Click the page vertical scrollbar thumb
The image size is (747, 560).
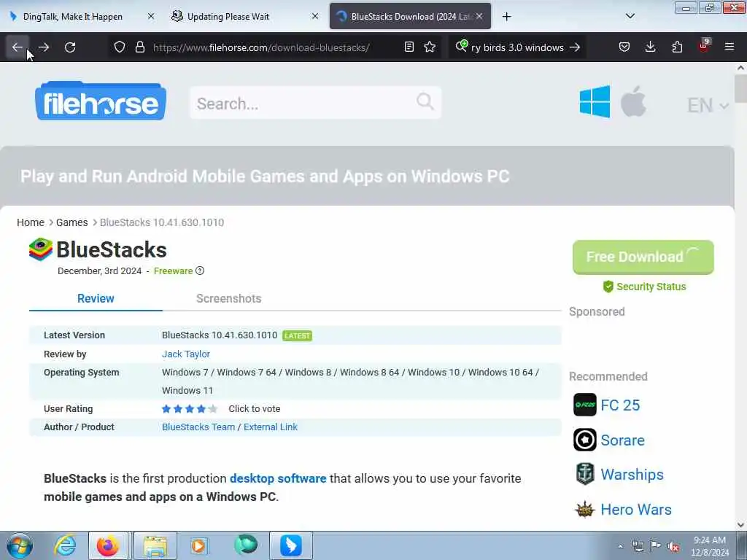pyautogui.click(x=740, y=88)
